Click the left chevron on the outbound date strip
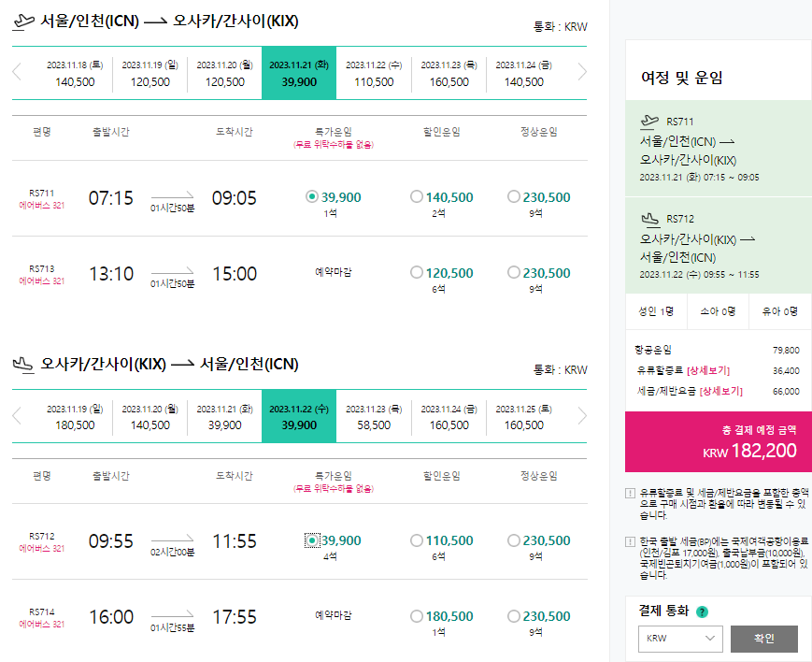This screenshot has width=812, height=662. 17,72
